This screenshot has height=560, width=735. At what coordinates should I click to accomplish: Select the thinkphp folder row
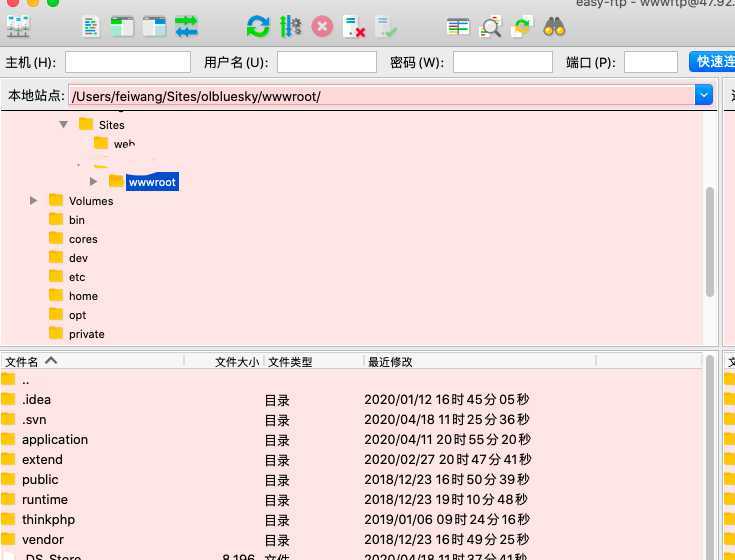(352, 520)
